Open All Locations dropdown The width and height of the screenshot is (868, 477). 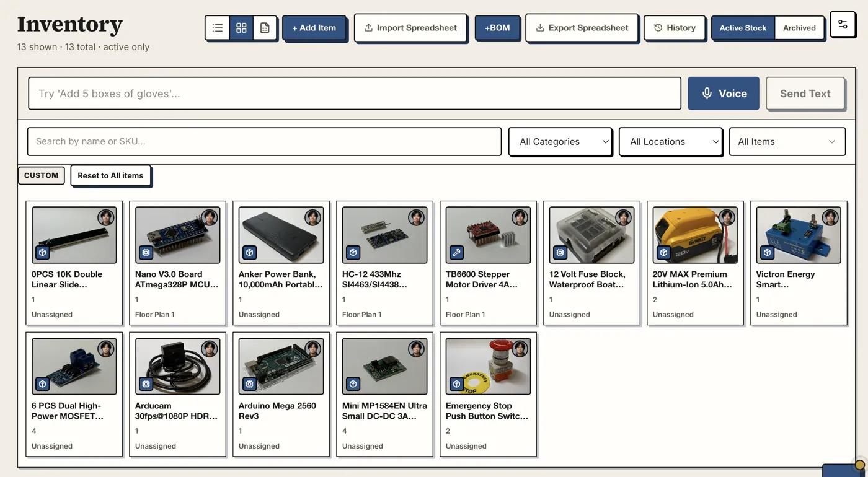671,141
